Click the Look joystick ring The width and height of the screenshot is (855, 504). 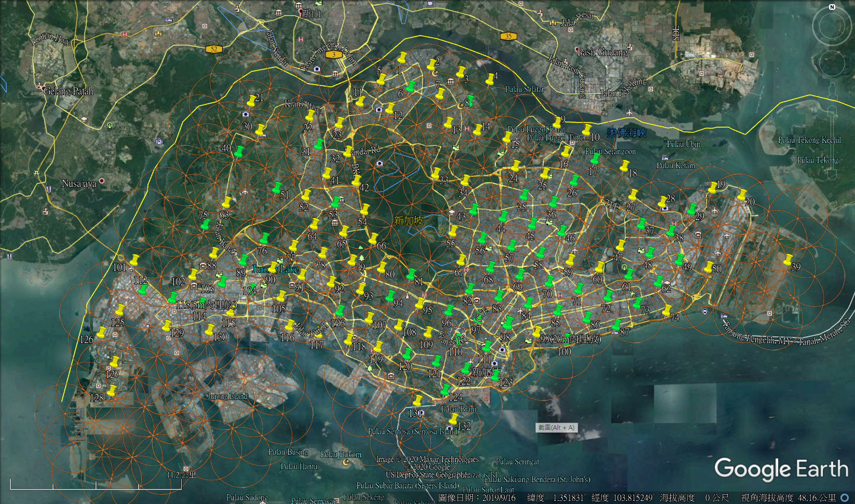[x=832, y=26]
